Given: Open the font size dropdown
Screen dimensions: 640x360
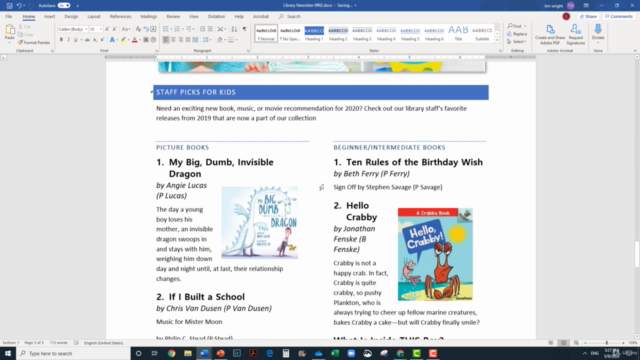Looking at the screenshot, I should tap(100, 29).
